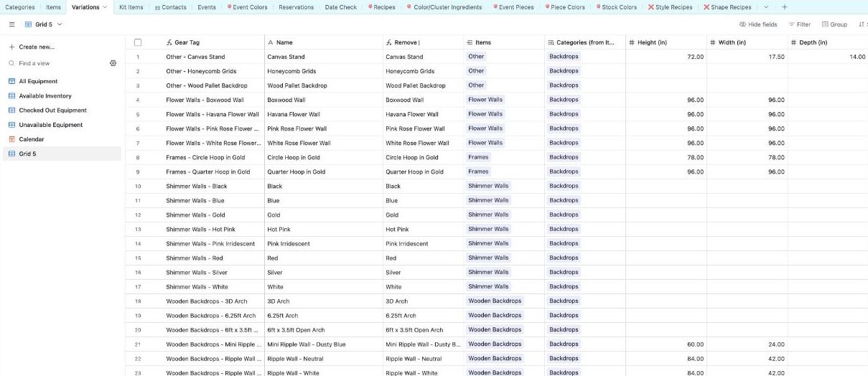Click the text field icon on Name column

(x=271, y=42)
